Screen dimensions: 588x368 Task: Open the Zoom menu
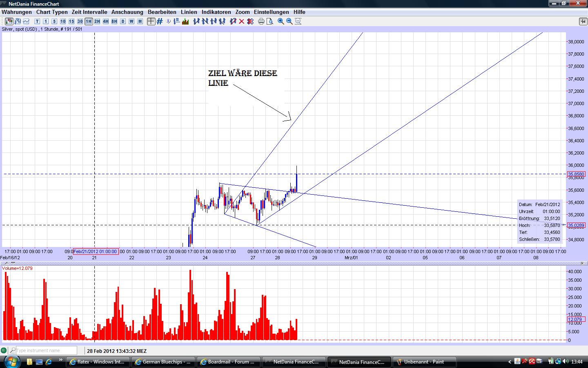pyautogui.click(x=243, y=12)
